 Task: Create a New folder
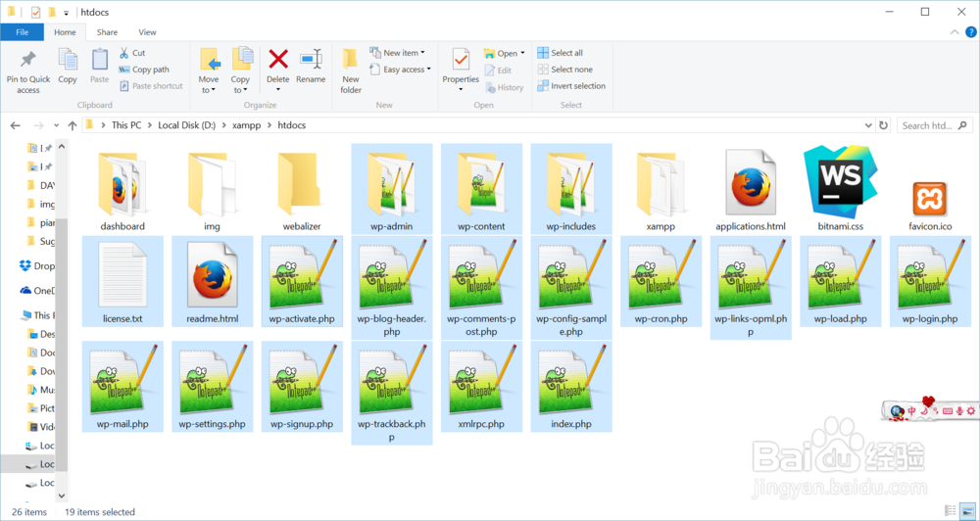click(351, 71)
